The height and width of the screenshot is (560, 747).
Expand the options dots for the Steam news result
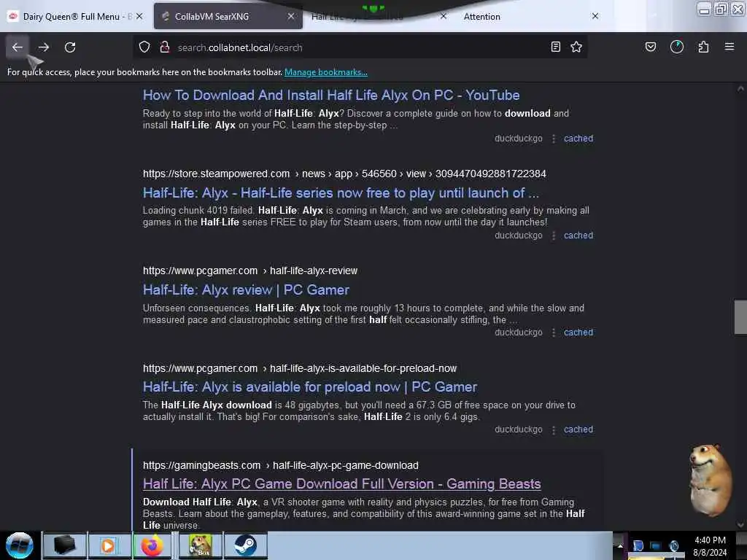tap(553, 236)
